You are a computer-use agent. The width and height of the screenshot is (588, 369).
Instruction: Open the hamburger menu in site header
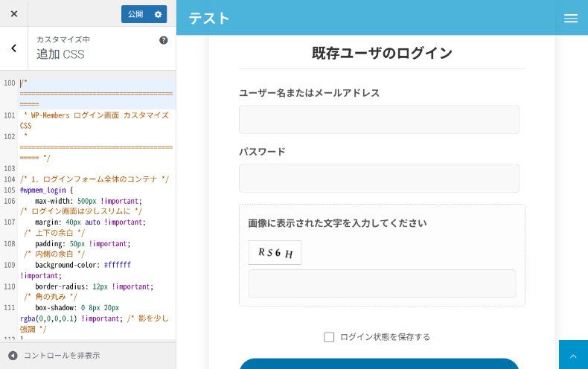[x=571, y=18]
